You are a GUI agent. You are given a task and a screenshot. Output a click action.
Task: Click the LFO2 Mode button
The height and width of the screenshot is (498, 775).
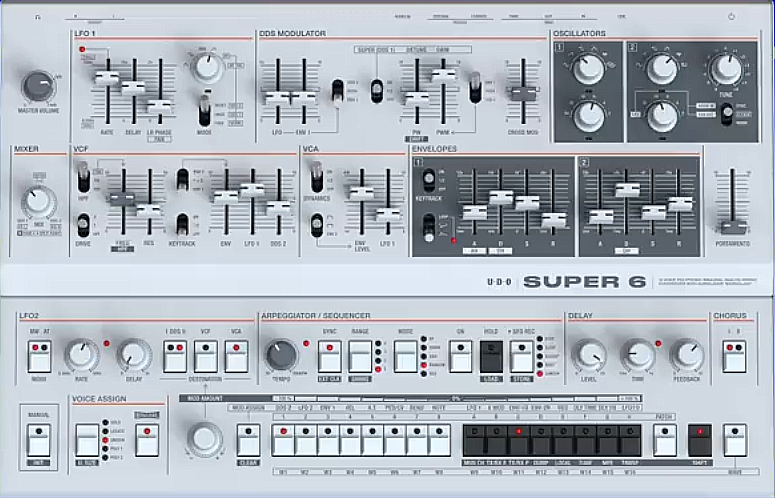coord(40,356)
